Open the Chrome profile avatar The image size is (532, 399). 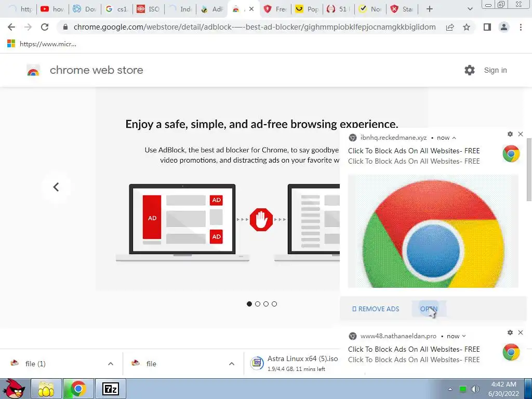click(504, 27)
